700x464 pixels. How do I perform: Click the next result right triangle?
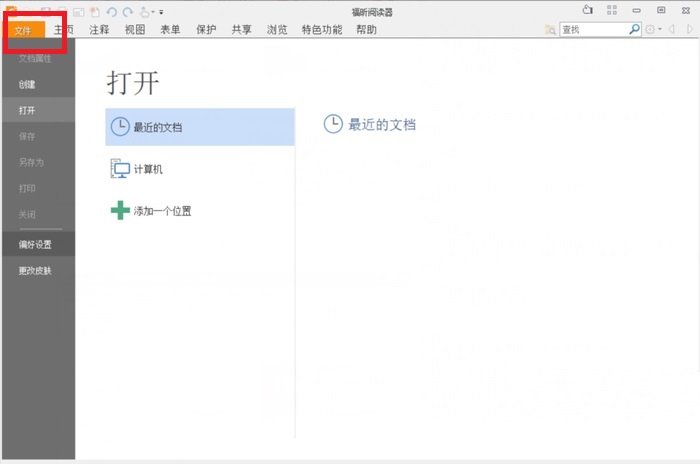690,29
